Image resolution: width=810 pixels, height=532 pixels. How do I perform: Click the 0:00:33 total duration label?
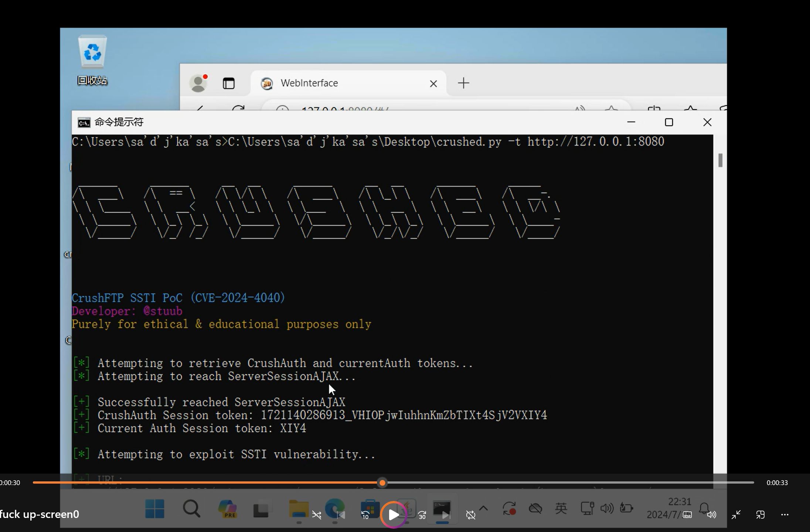click(777, 483)
